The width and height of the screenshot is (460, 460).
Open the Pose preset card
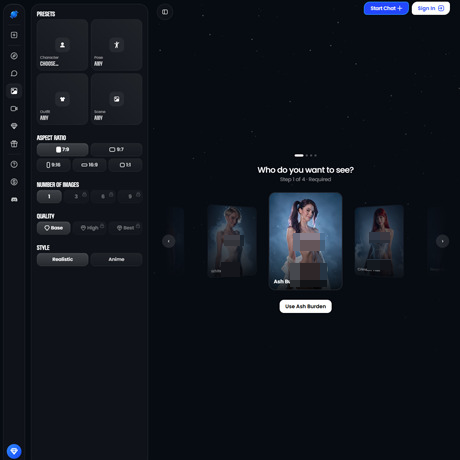[116, 45]
